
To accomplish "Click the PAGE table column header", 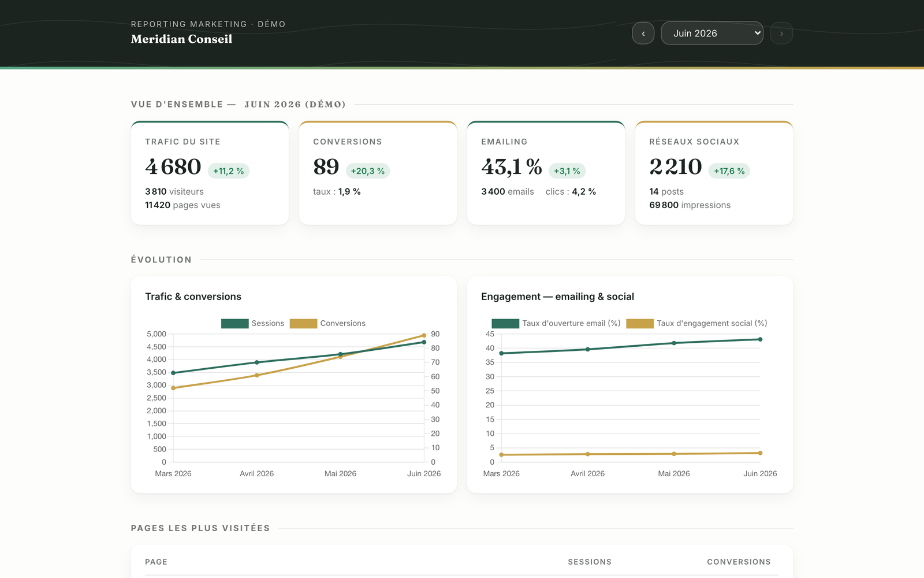I will 156,562.
